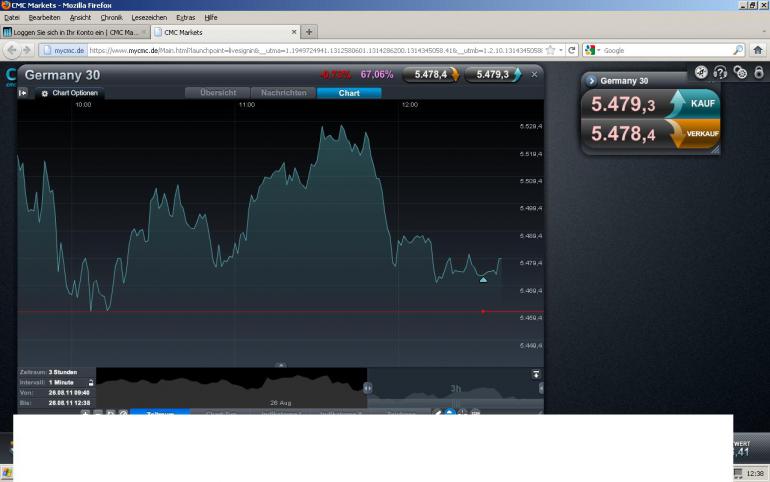
Task: Click the Intervall value 1 Minute
Action: (x=61, y=382)
